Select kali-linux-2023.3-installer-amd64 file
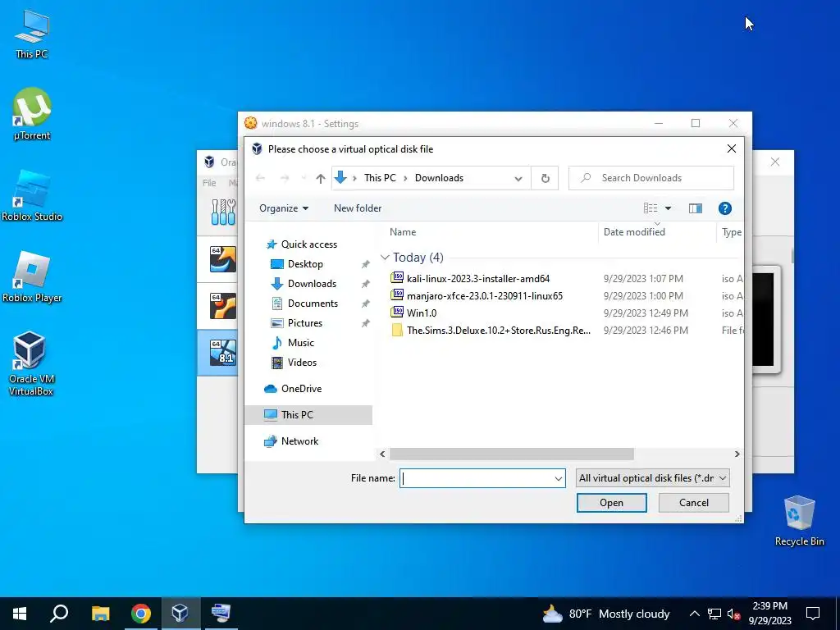Viewport: 840px width, 630px height. pos(478,279)
